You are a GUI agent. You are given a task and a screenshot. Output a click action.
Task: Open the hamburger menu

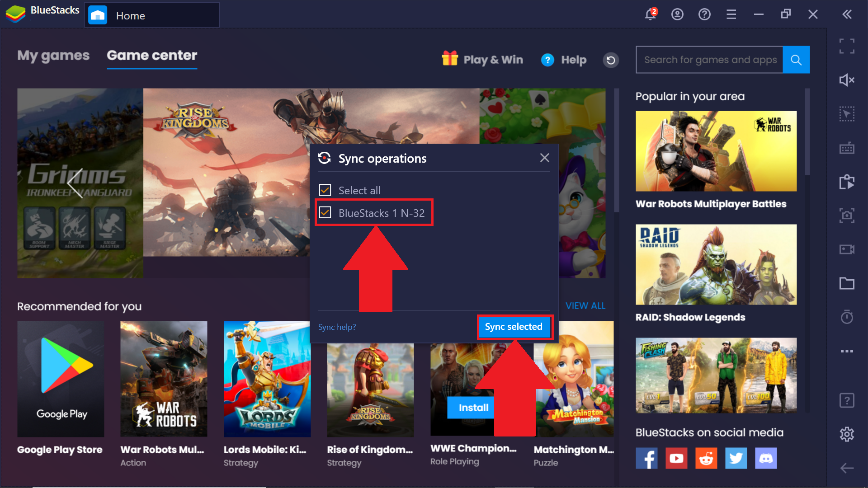pyautogui.click(x=731, y=14)
